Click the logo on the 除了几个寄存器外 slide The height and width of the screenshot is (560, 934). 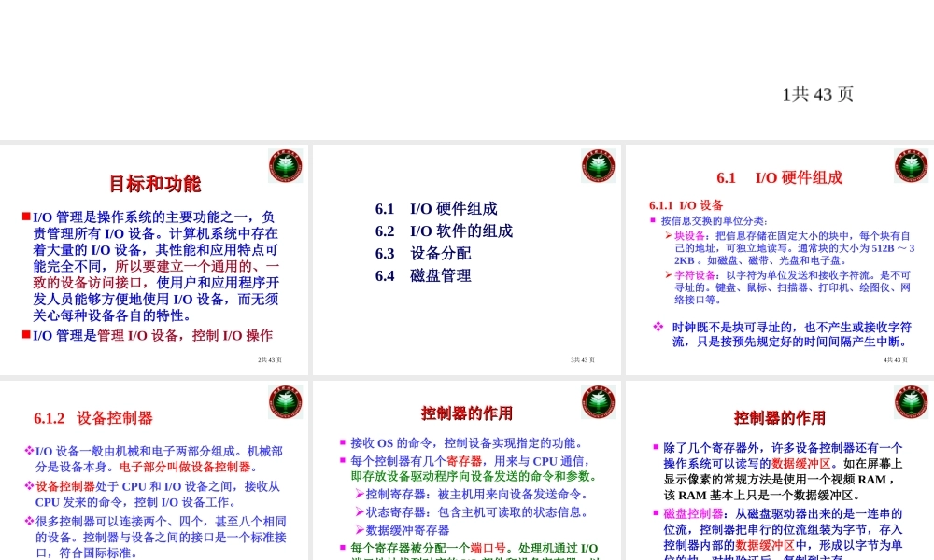[x=911, y=401]
